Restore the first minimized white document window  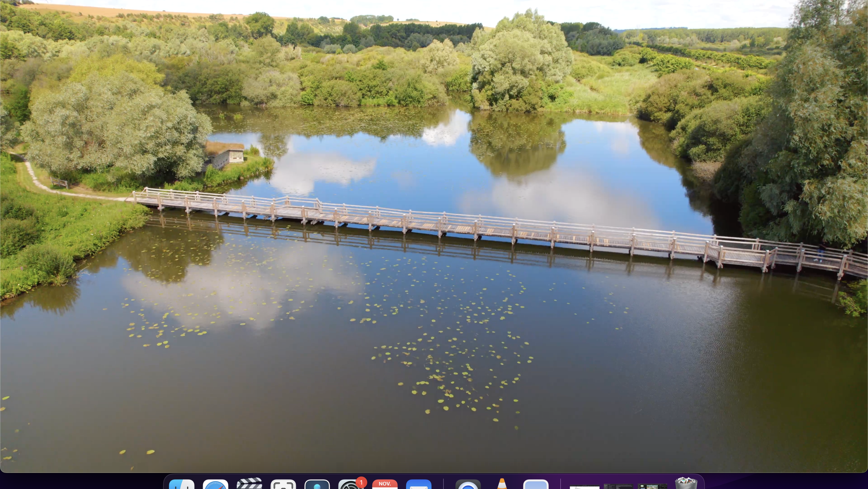tap(584, 487)
